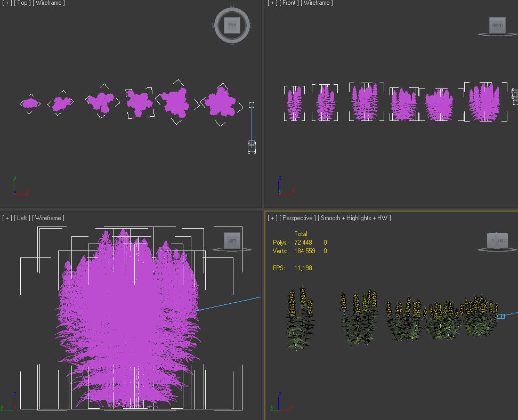Select the camera target square in the Top viewport
The width and height of the screenshot is (518, 420).
click(x=252, y=105)
